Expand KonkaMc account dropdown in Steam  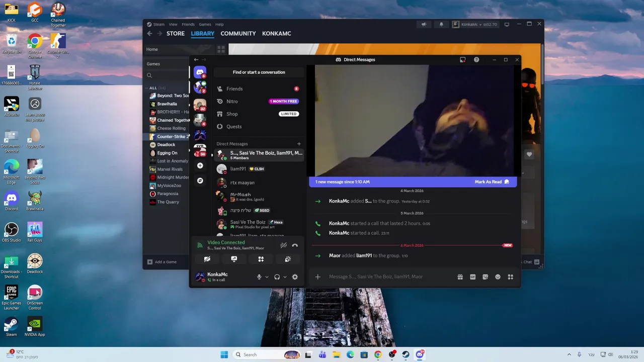475,24
